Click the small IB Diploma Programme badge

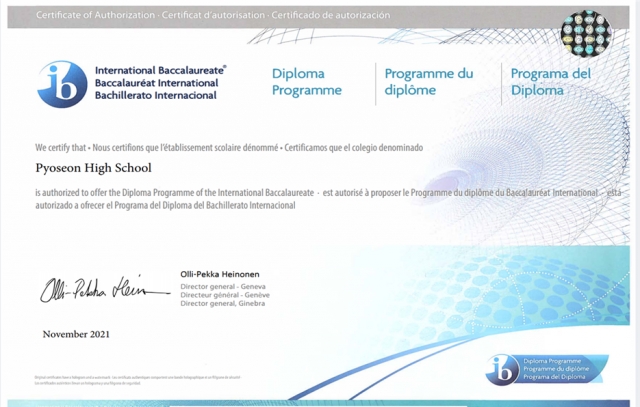pos(547,369)
